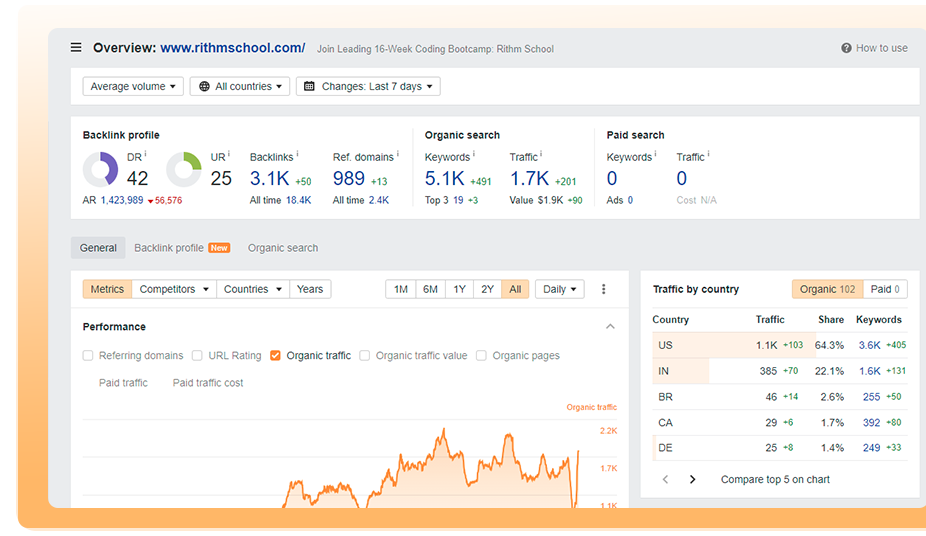Viewport: 926px width, 536px height.
Task: Open the 5.1K organic keywords value
Action: pyautogui.click(x=445, y=178)
